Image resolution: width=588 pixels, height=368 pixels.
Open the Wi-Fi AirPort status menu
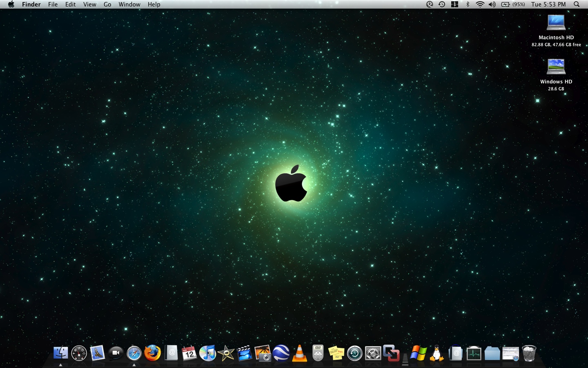[x=480, y=4]
